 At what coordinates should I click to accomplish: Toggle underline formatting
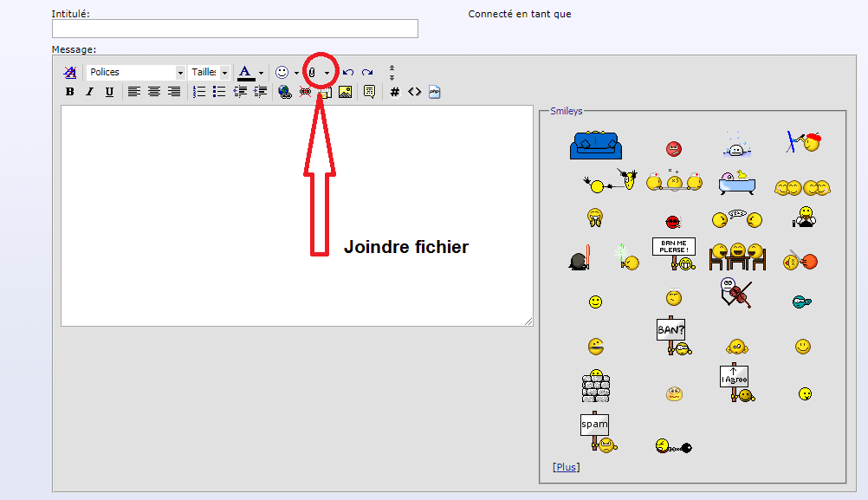click(109, 92)
